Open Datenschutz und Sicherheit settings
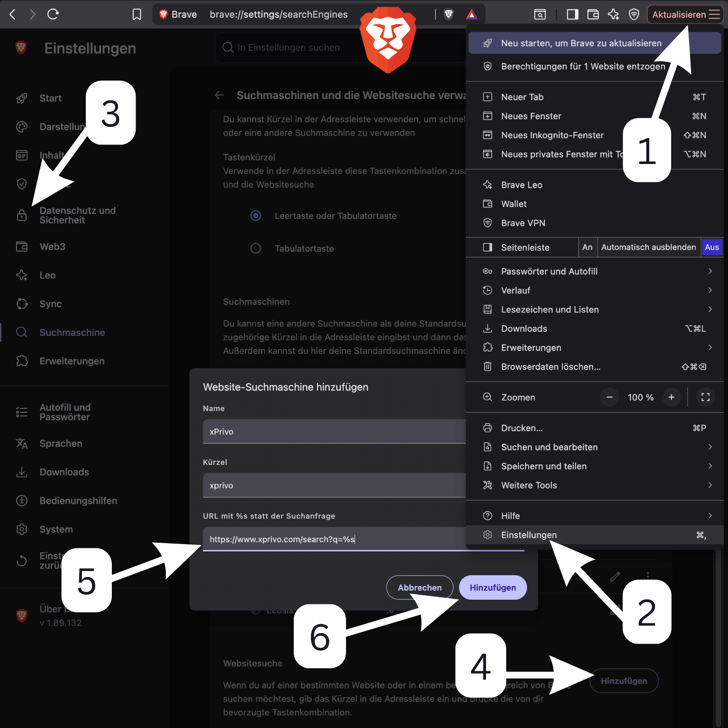The image size is (728, 728). click(x=77, y=215)
